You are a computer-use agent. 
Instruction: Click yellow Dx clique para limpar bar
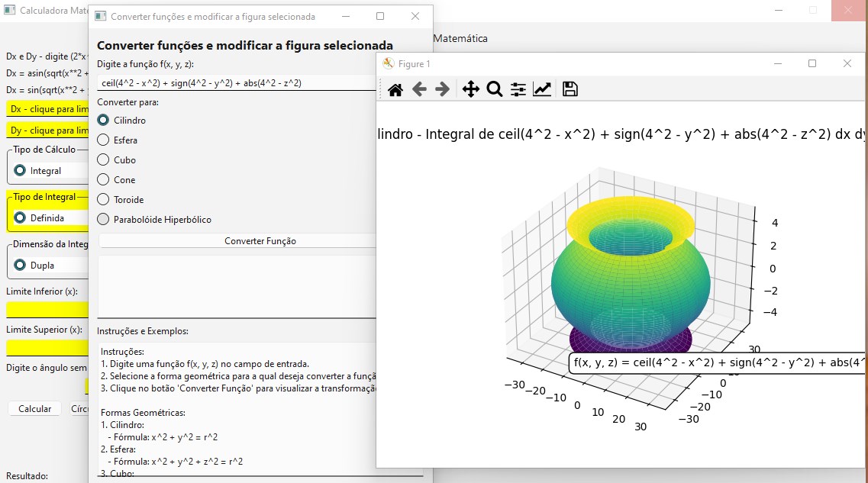[x=47, y=109]
